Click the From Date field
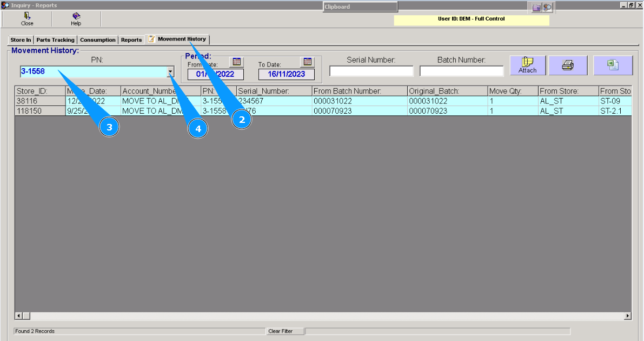Viewport: 644px width, 341px height. [216, 74]
